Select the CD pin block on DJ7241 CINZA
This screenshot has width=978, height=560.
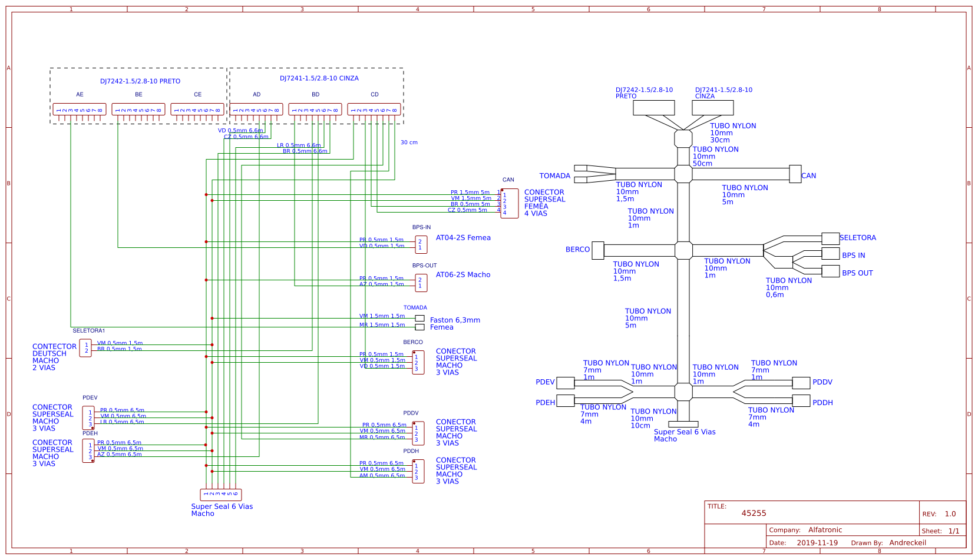pos(375,109)
